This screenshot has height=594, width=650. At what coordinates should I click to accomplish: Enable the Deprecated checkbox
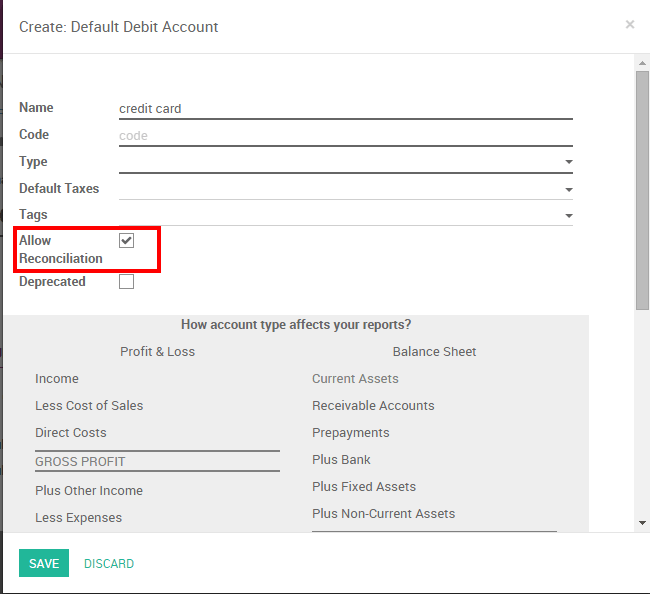click(126, 282)
